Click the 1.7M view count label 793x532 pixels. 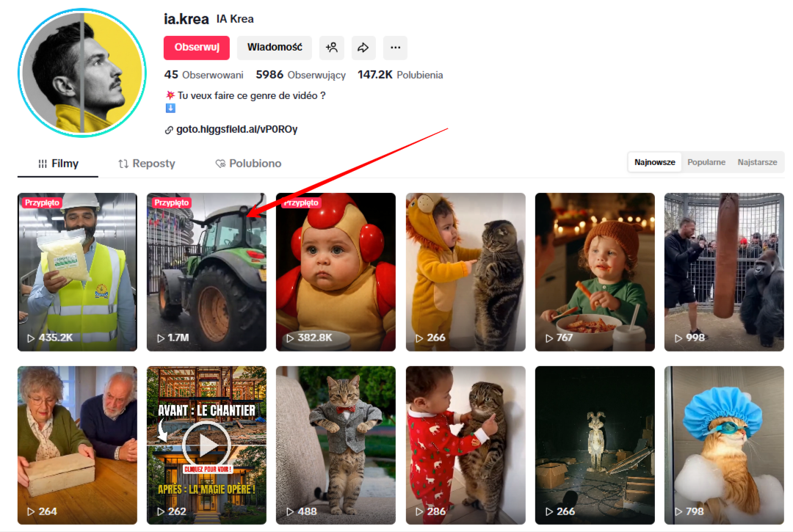[178, 338]
